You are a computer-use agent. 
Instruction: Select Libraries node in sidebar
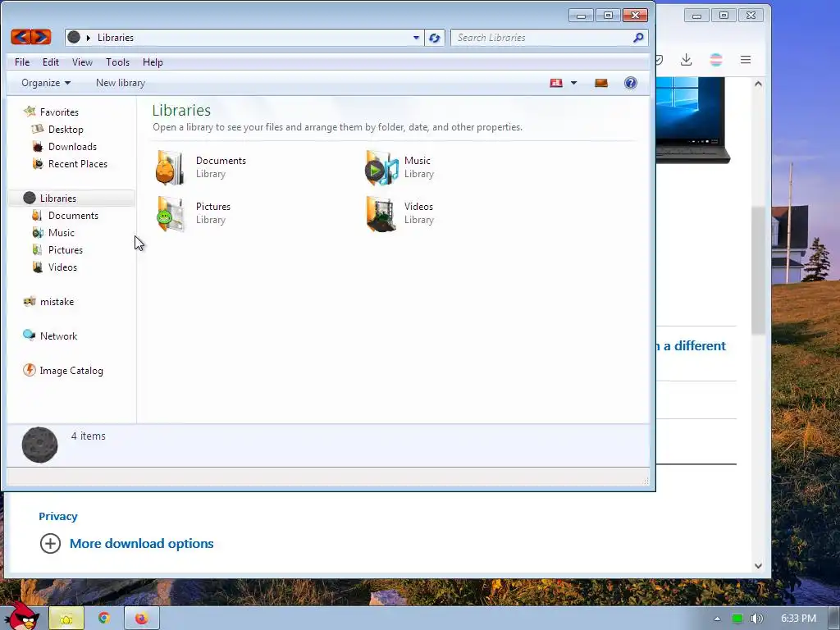[58, 199]
